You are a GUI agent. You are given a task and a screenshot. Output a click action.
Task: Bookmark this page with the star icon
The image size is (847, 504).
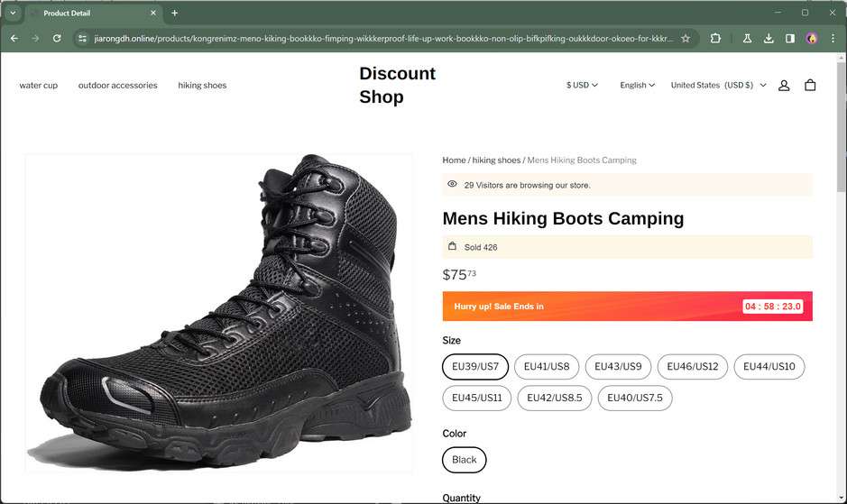coord(686,39)
